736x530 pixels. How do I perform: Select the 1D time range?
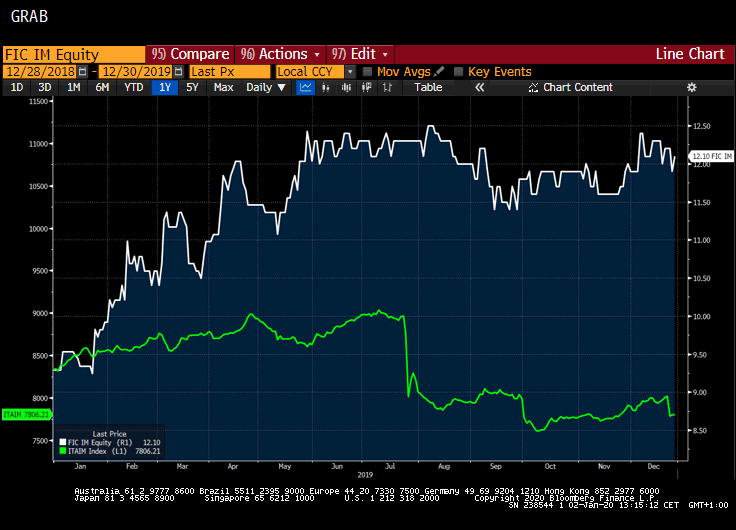tap(17, 87)
